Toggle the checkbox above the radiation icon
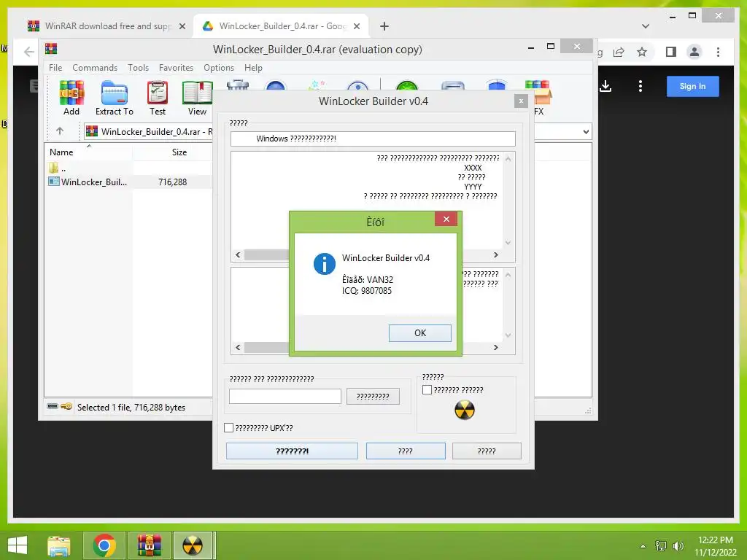747x560 pixels. 427,390
